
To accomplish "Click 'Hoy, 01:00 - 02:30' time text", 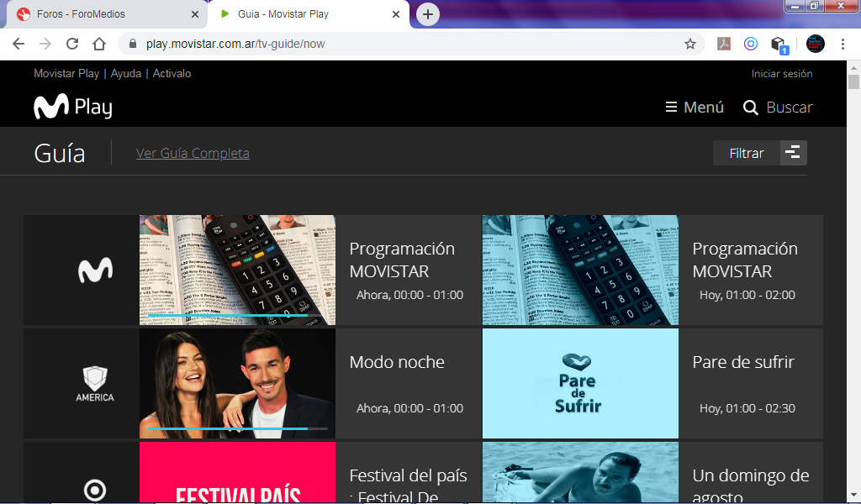I will click(747, 408).
